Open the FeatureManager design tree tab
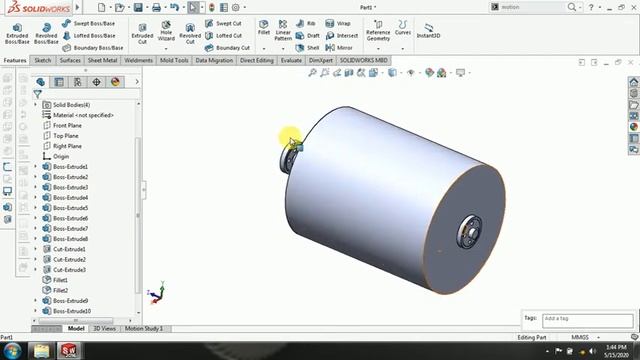Image resolution: width=640 pixels, height=360 pixels. 40,82
